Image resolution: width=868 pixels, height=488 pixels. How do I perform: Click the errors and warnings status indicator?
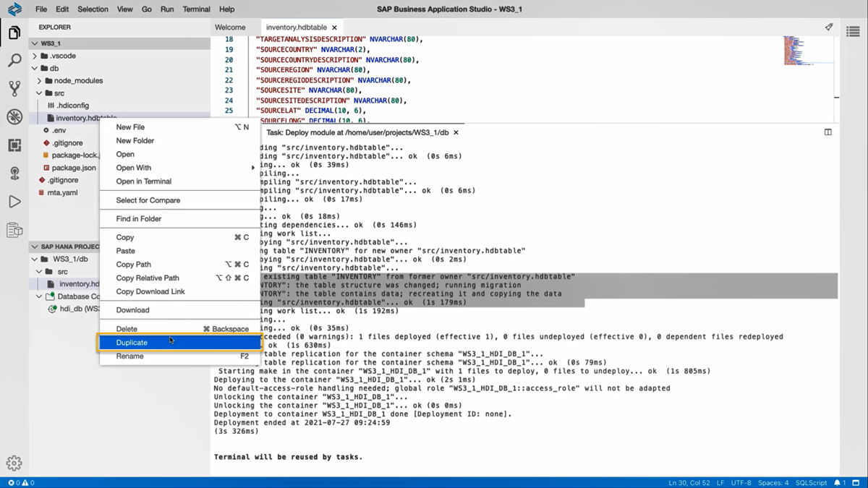click(x=22, y=482)
